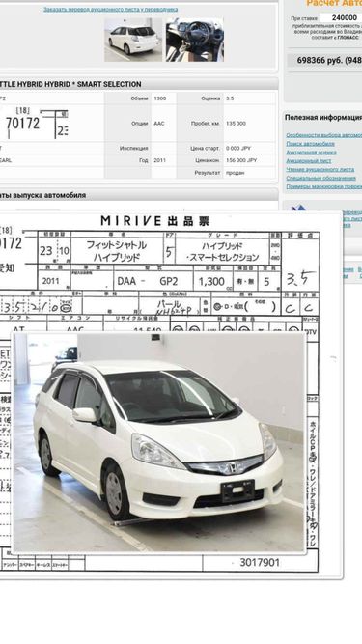Viewport: 362px width, 644px height.
Task: Open the Чтение аукционного листа link
Action: 320,170
